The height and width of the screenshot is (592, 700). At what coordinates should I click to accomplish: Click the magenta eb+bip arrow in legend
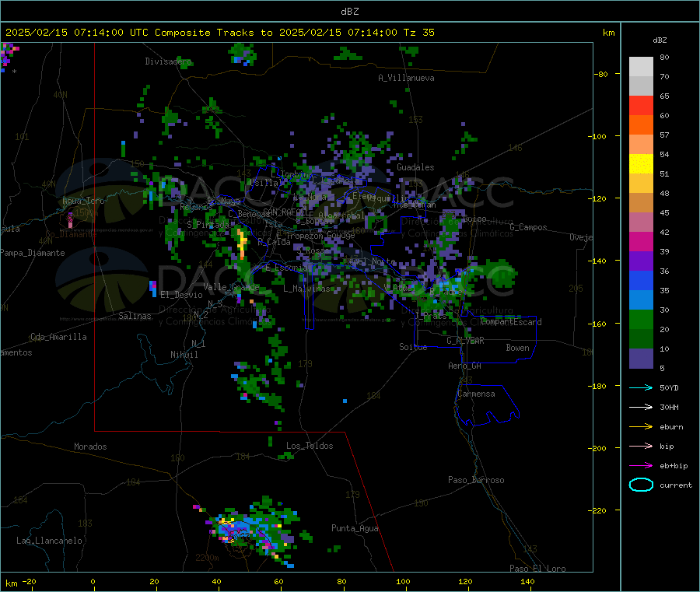[641, 466]
